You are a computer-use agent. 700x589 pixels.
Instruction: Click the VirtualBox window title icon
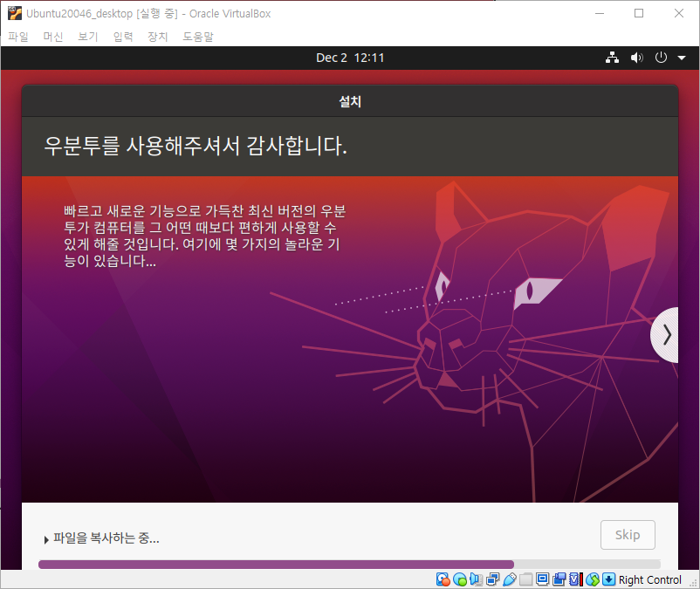pos(15,13)
